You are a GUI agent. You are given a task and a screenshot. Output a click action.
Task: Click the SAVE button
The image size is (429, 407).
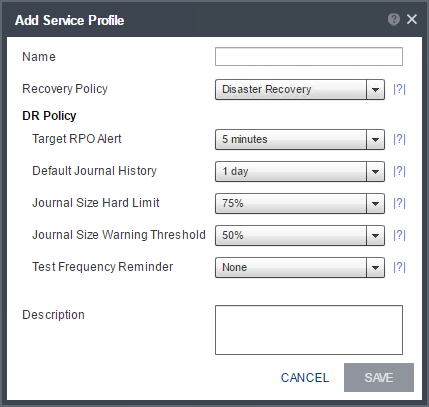pos(379,377)
